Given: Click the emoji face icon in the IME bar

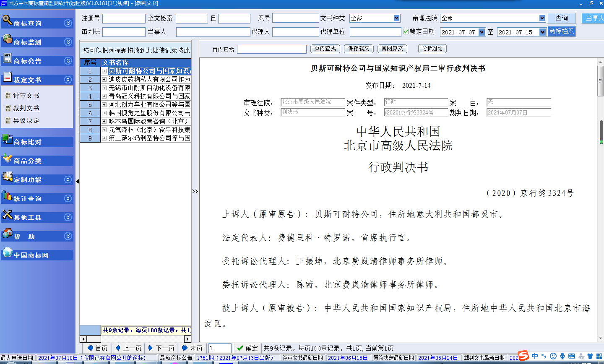Looking at the screenshot, I should coord(553,356).
